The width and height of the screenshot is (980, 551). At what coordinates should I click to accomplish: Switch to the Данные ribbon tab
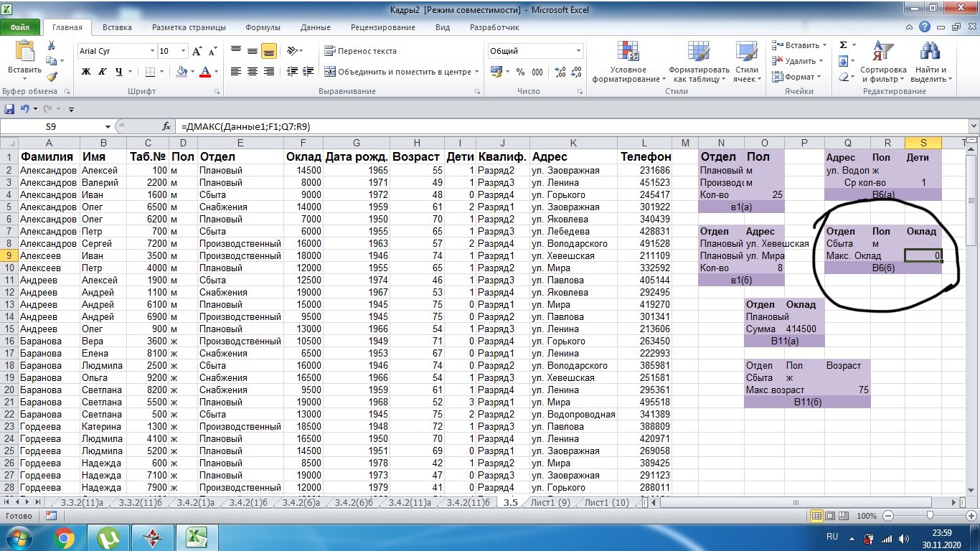(x=316, y=27)
